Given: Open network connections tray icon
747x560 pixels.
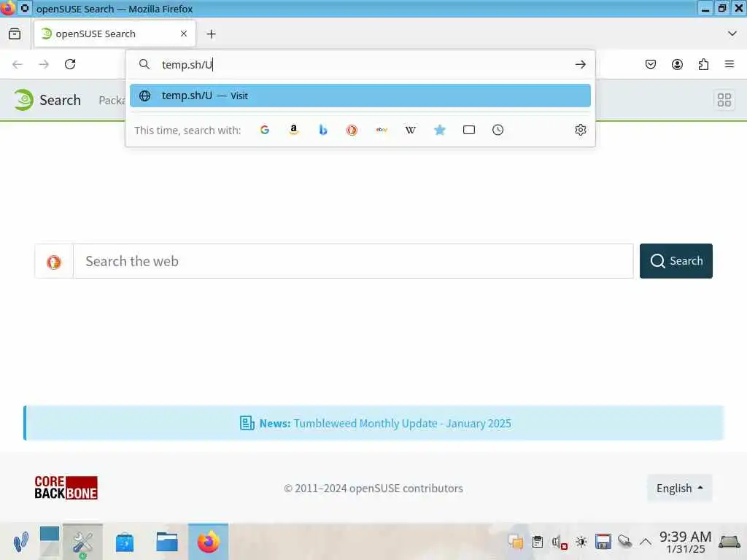Looking at the screenshot, I should pos(624,542).
